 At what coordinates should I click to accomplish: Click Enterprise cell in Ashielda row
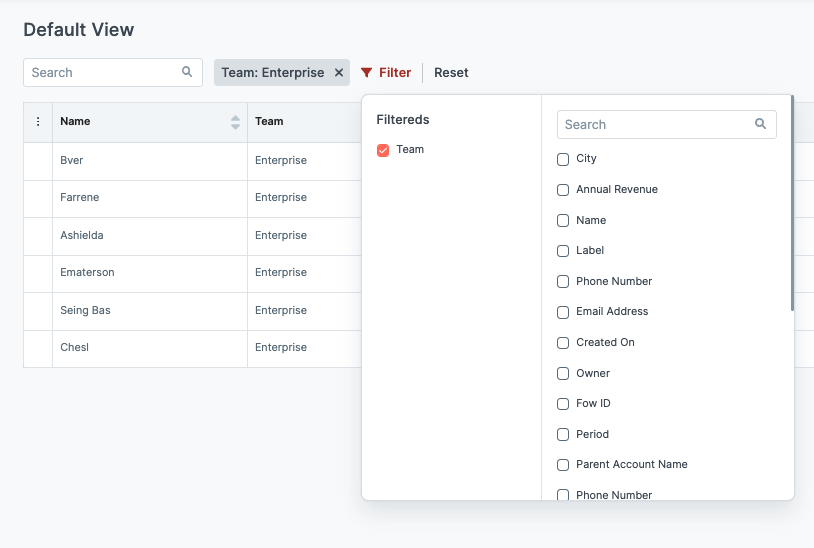[281, 235]
